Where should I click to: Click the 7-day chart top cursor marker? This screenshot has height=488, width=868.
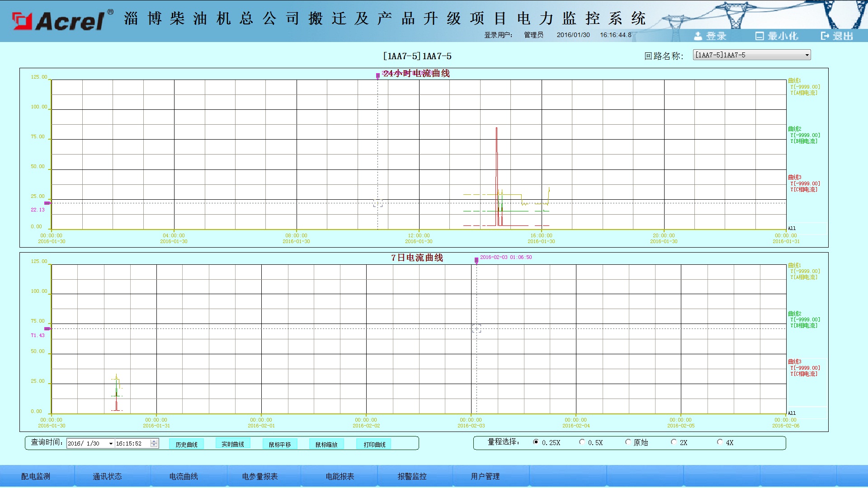click(x=476, y=260)
